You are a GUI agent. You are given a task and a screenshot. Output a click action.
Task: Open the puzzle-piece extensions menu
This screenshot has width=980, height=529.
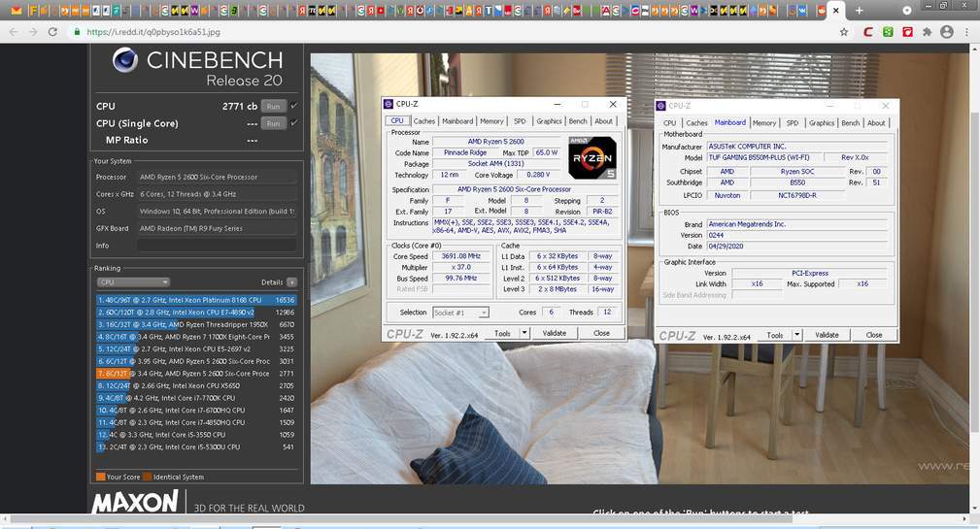tap(927, 32)
